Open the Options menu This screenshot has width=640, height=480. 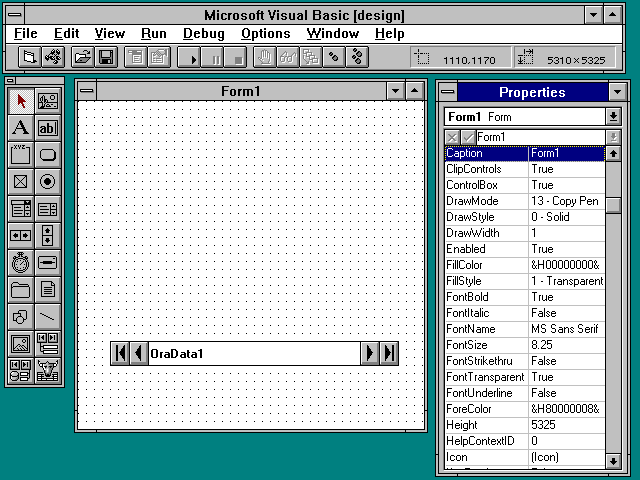(x=265, y=33)
